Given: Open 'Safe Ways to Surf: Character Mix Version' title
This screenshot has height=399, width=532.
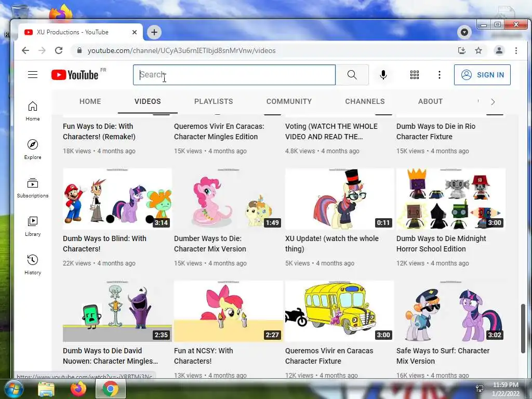Looking at the screenshot, I should [443, 356].
